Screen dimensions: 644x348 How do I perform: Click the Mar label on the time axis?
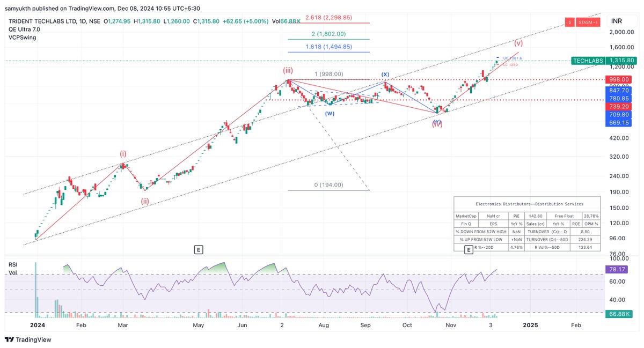coord(123,325)
